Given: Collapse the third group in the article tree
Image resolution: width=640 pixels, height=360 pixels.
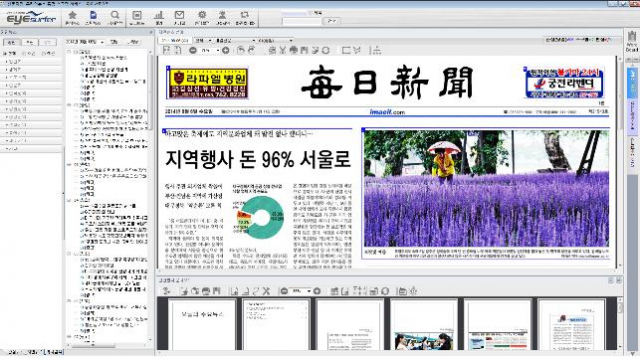Looking at the screenshot, I should 69,164.
